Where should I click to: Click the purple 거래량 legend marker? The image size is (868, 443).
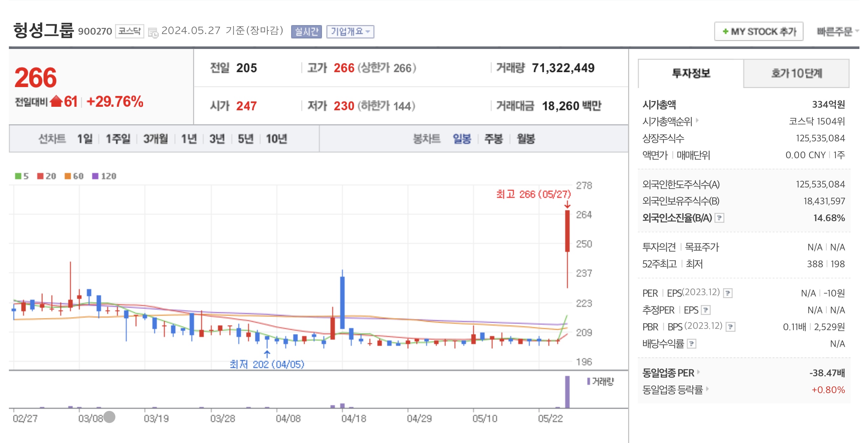coord(588,381)
